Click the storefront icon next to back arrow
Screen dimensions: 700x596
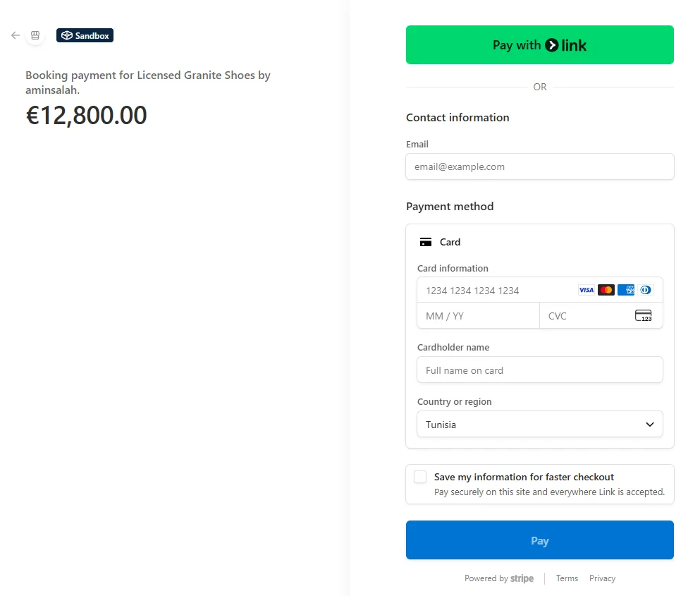pos(35,35)
